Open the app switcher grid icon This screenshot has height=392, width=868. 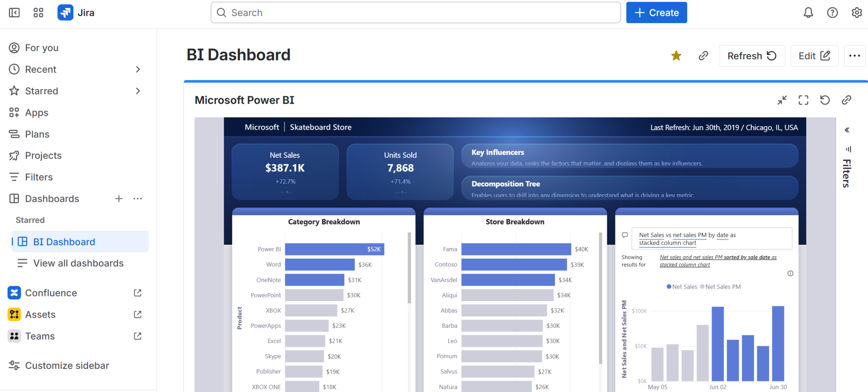pos(38,13)
